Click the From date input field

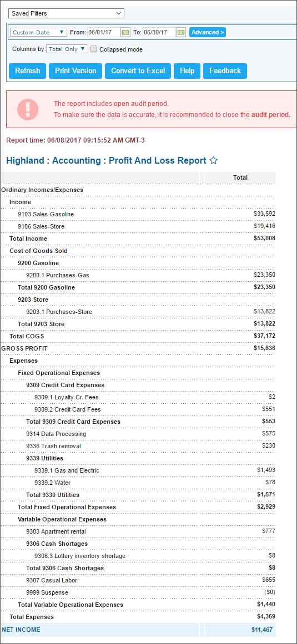point(103,32)
